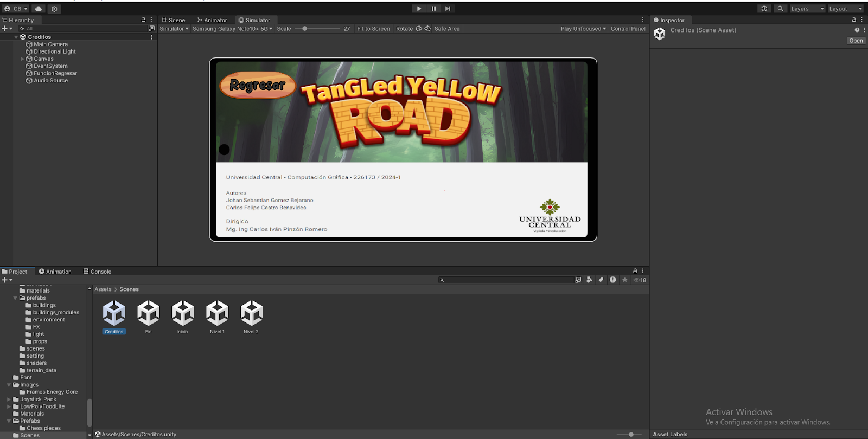Open the Unity Cloud services icon
The width and height of the screenshot is (868, 439).
click(39, 9)
